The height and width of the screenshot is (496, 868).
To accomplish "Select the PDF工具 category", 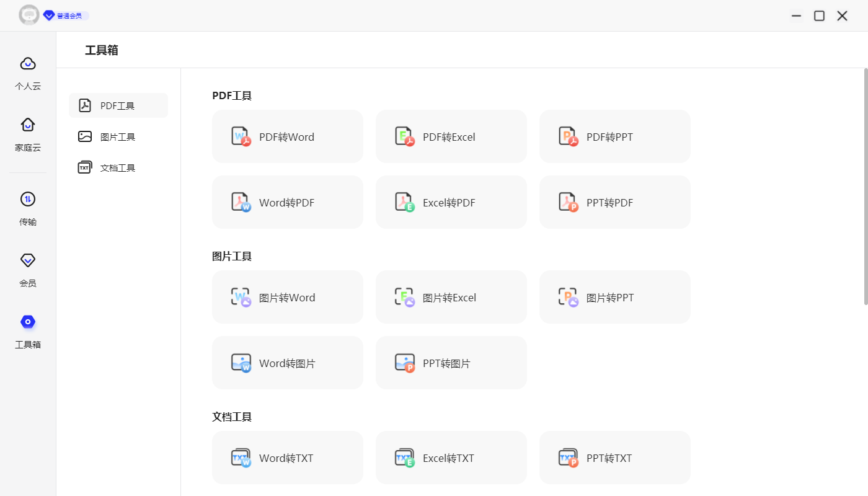I will click(118, 105).
